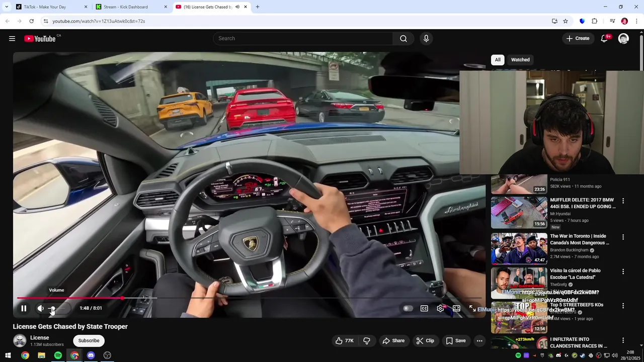The image size is (644, 362).
Task: Like the video with the thumbs up
Action: pos(345,341)
